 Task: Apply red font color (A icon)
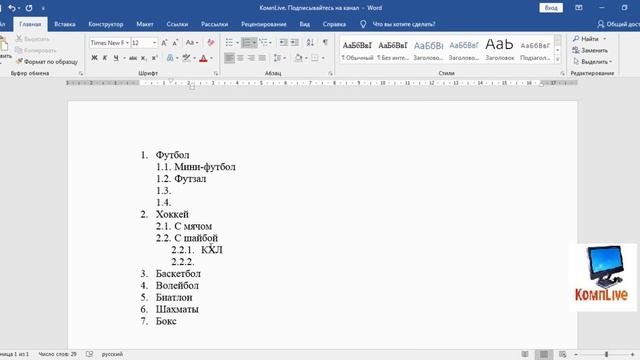click(203, 58)
